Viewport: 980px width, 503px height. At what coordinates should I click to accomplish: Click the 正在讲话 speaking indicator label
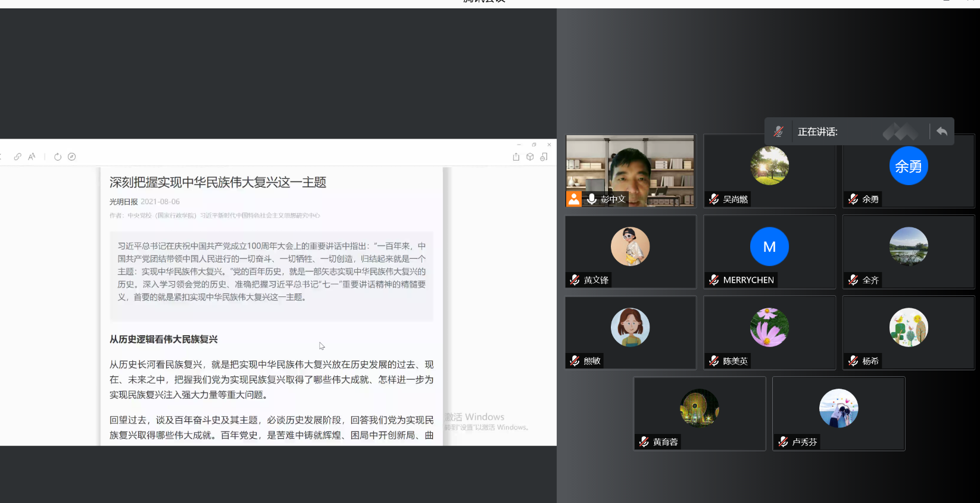(817, 132)
